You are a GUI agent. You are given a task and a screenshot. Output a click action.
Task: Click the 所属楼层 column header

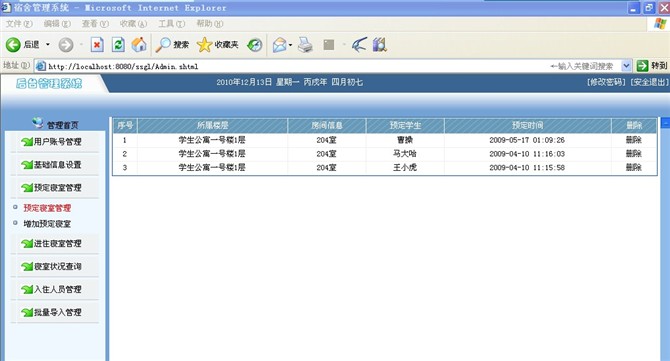pyautogui.click(x=212, y=126)
